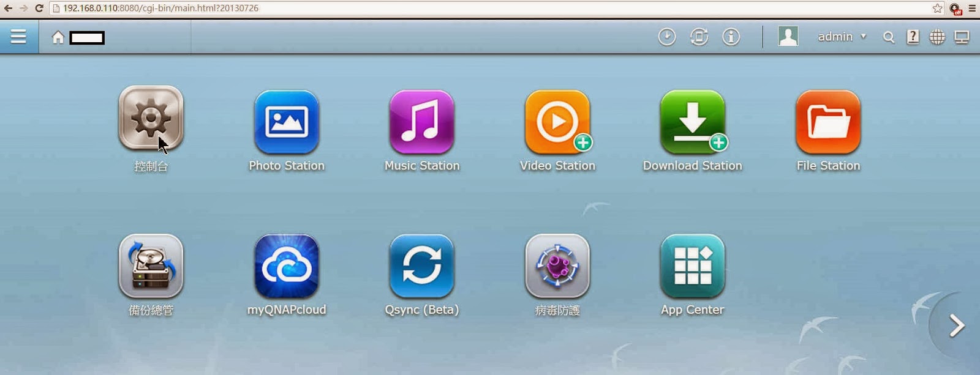Viewport: 980px width, 375px height.
Task: Open external devices icon in top bar
Action: (699, 37)
